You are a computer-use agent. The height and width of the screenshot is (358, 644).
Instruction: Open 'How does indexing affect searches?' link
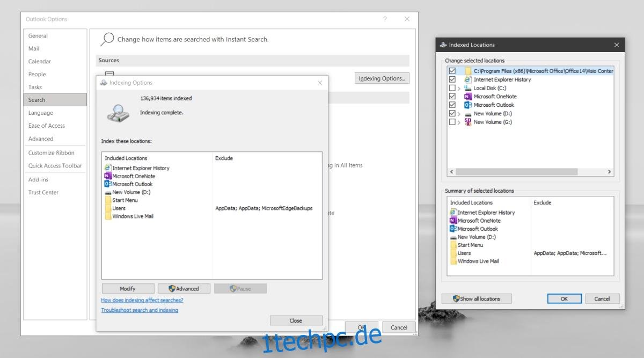point(142,300)
